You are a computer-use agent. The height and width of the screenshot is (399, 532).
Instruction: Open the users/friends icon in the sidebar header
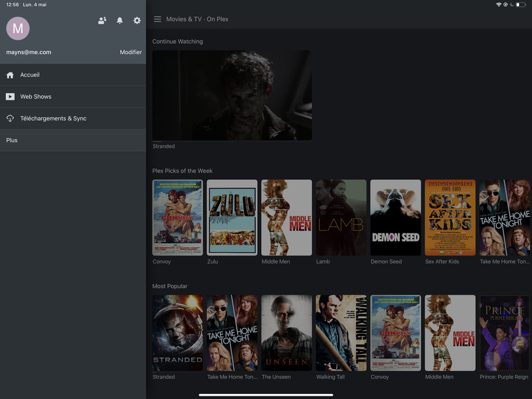[102, 20]
